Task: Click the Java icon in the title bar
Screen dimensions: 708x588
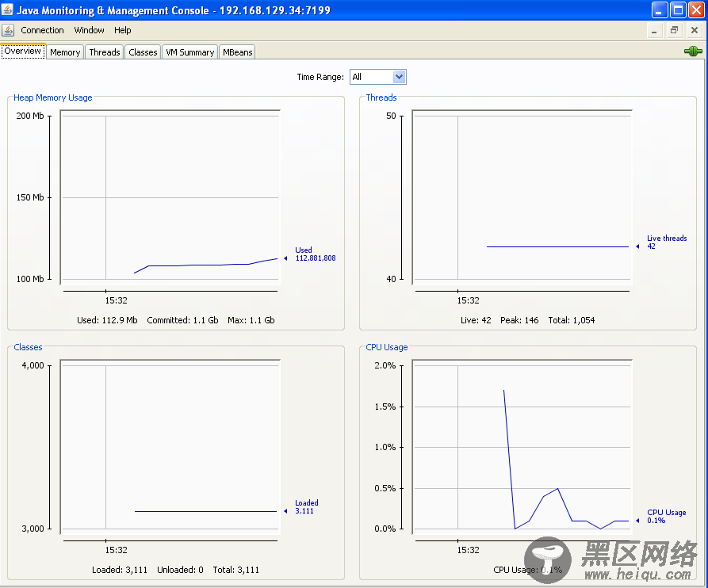Action: tap(7, 10)
